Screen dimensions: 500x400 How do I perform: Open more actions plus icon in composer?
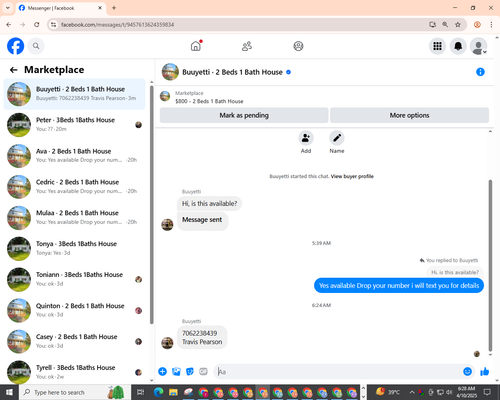point(163,371)
